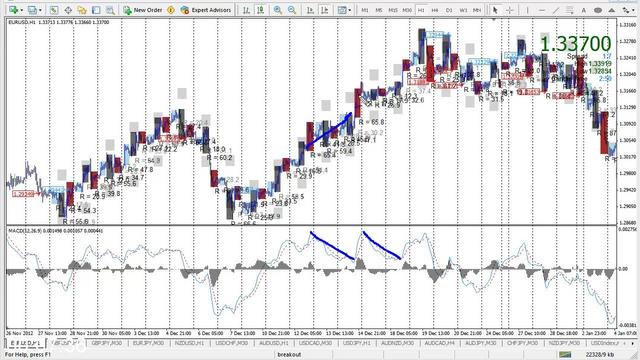640x360 pixels.
Task: Click the New Order button
Action: (143, 10)
